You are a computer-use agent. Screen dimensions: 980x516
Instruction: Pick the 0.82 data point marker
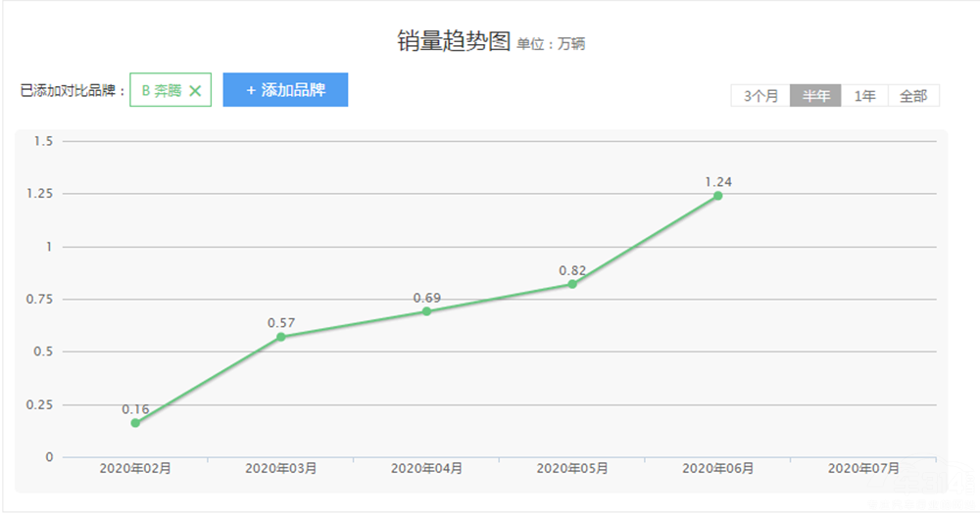572,284
